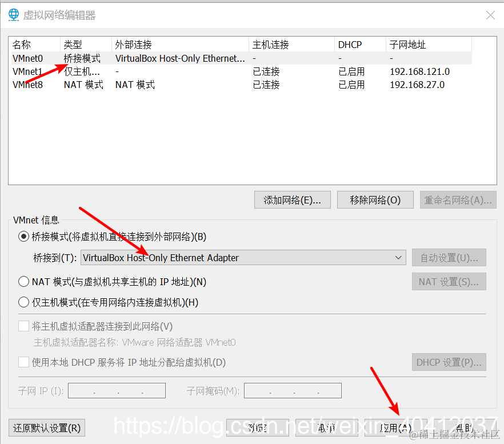This screenshot has width=504, height=444.
Task: Click the 类型 column header
Action: (86, 45)
